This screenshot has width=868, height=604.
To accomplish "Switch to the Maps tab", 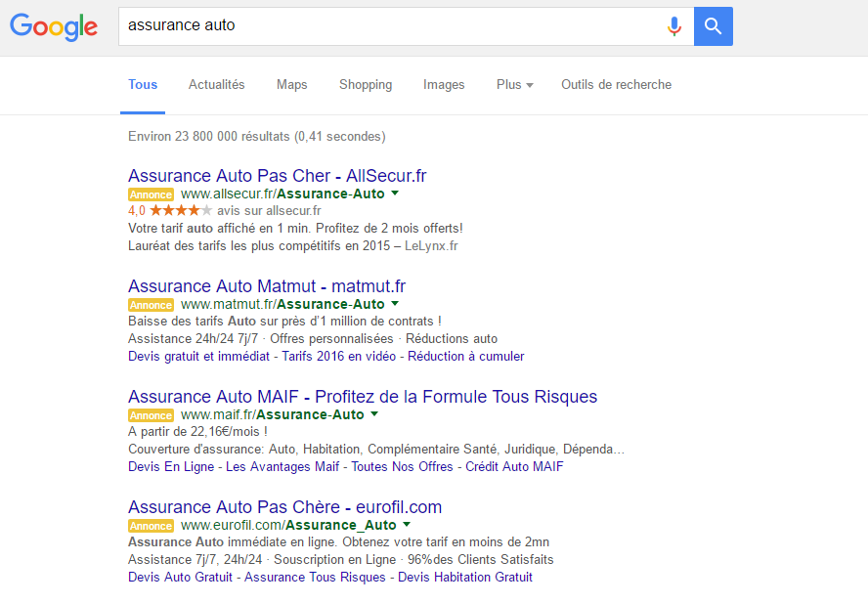I will click(x=291, y=85).
